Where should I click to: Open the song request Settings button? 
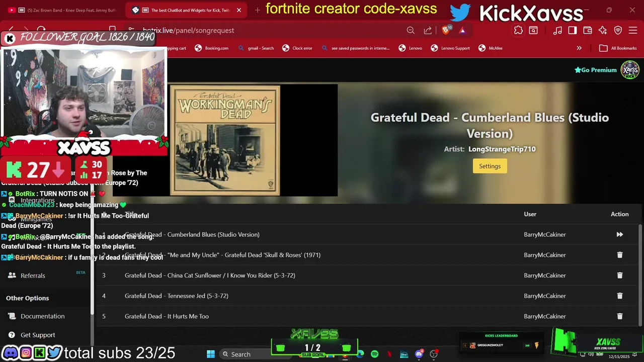pos(490,166)
